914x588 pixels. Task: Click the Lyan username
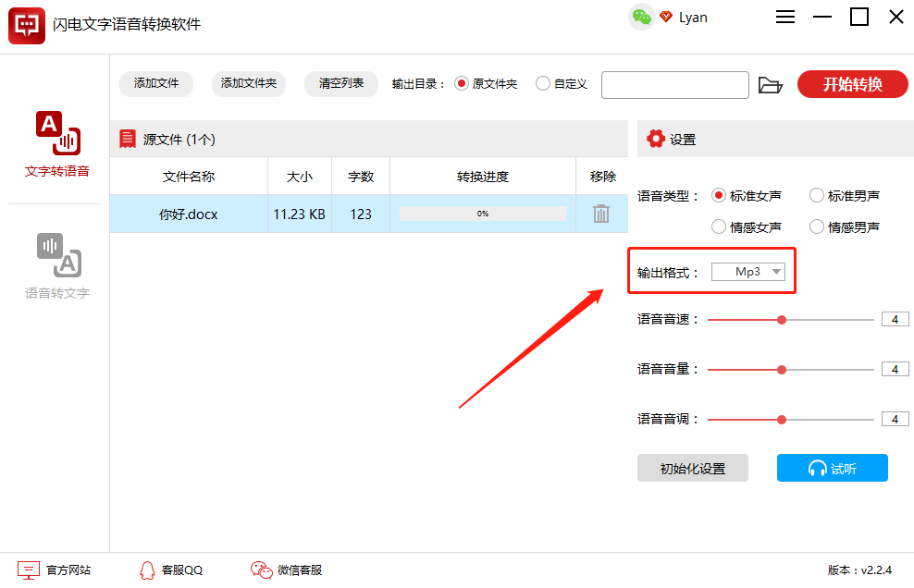(693, 18)
